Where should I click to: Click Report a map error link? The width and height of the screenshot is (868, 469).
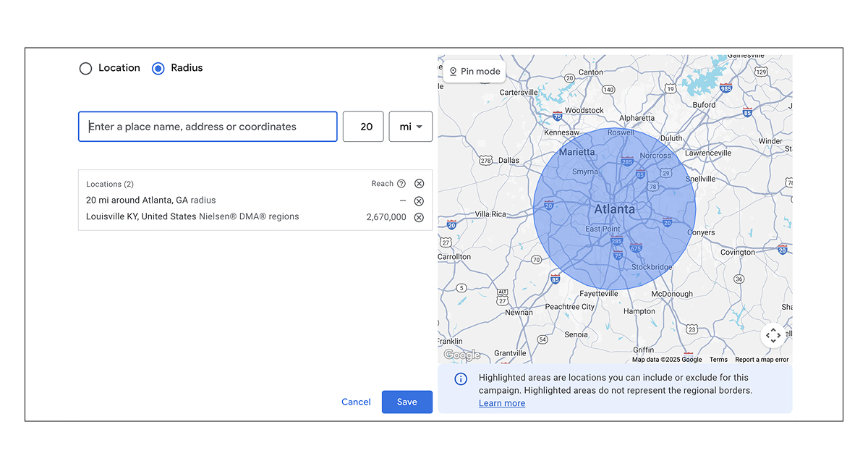(762, 360)
